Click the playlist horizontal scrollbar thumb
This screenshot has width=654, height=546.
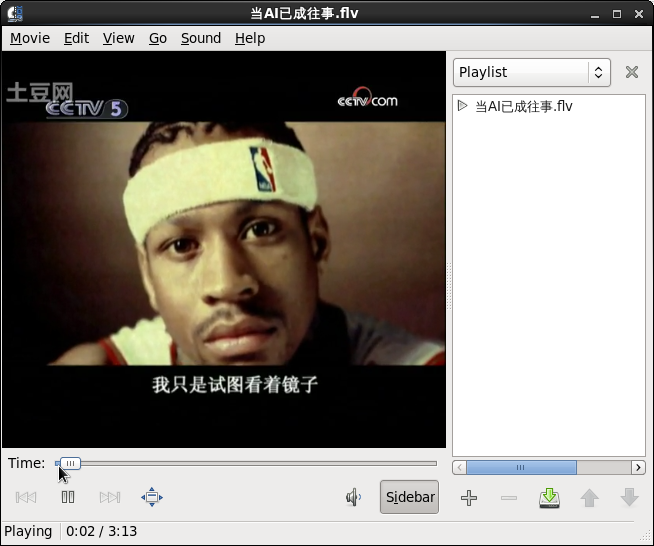[521, 468]
